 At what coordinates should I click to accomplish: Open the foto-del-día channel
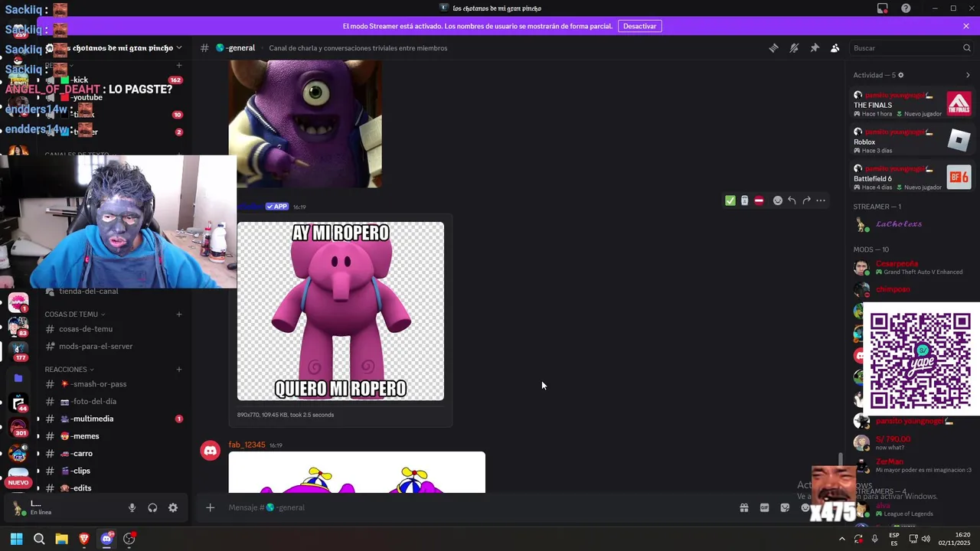113,401
